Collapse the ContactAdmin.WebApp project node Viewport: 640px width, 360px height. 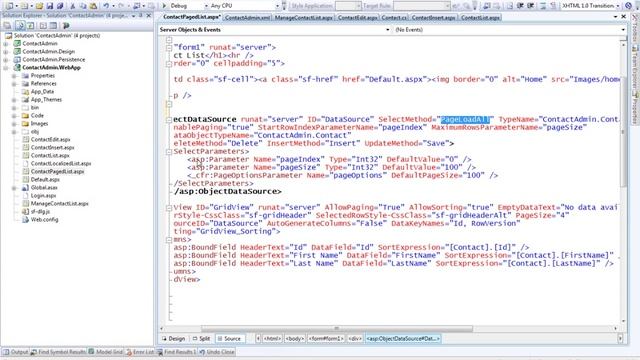(x=6, y=68)
